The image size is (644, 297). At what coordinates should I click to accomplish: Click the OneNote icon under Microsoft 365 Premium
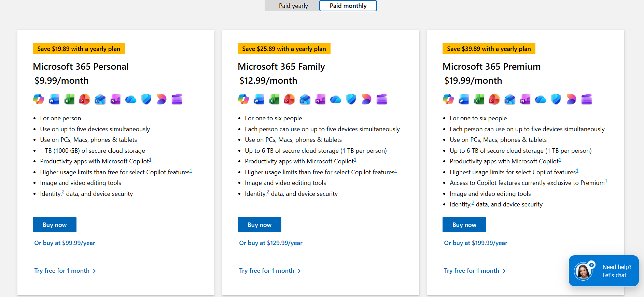(525, 99)
